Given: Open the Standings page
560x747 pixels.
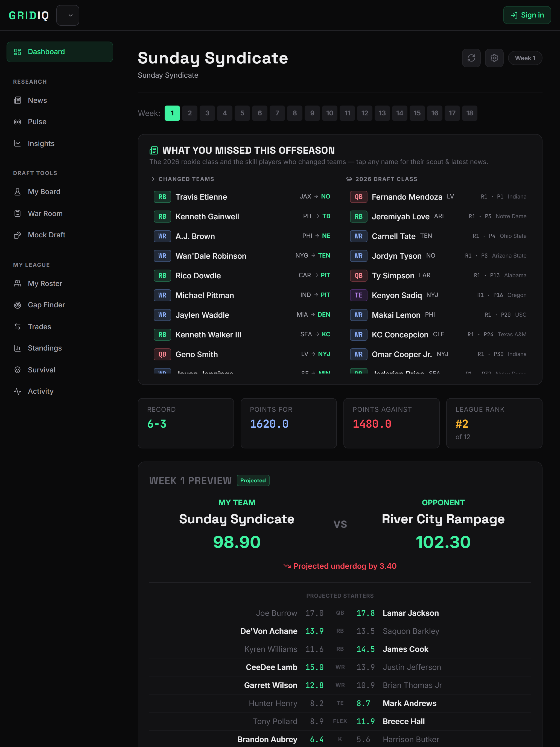Looking at the screenshot, I should 60,348.
